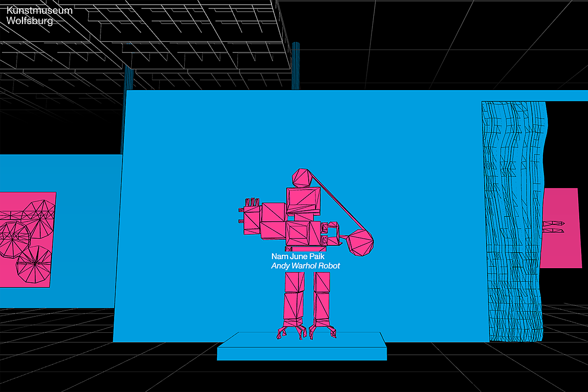Click the Kunstmuseum Wolfsburg logo

39,16
